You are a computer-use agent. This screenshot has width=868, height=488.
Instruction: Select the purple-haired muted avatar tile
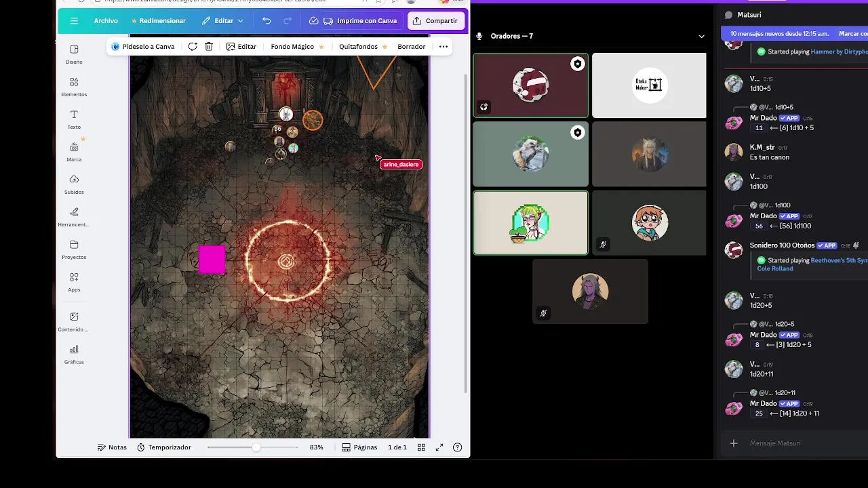590,291
